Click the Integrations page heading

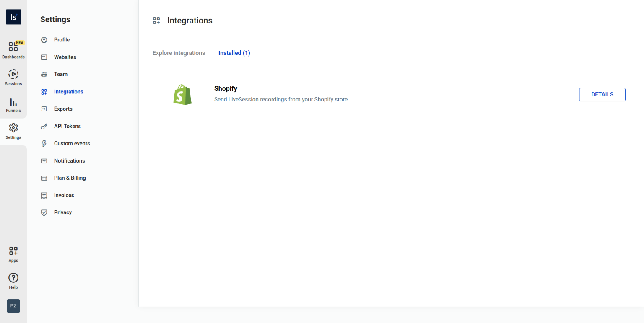point(190,21)
